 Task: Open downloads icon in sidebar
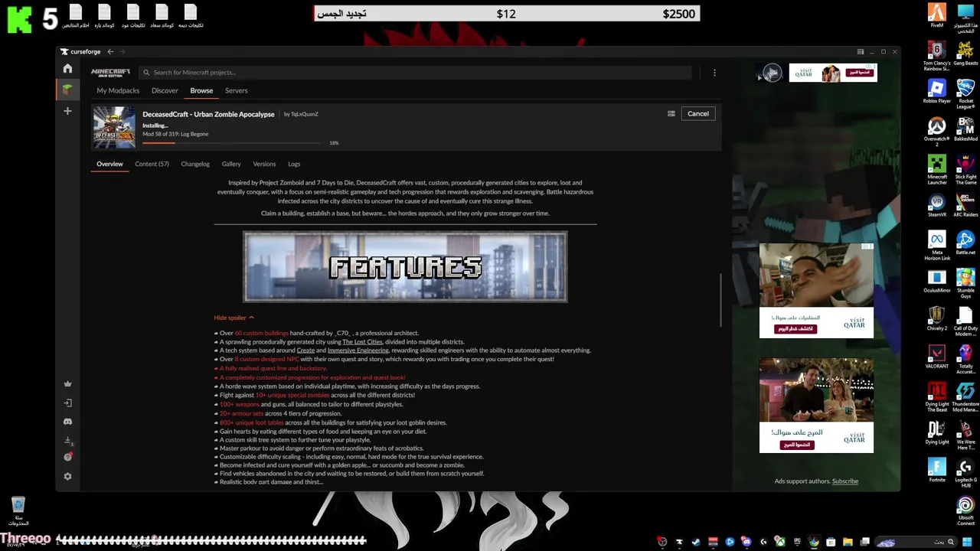(x=67, y=441)
